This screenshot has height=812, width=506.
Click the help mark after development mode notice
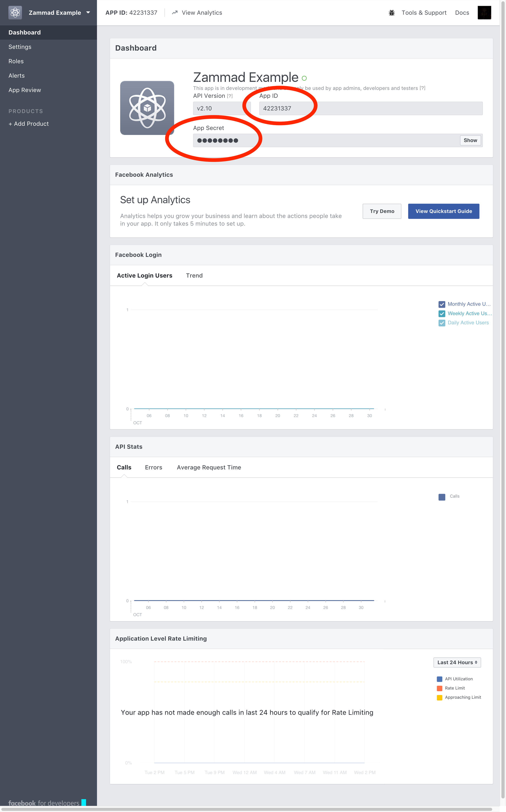(x=422, y=88)
